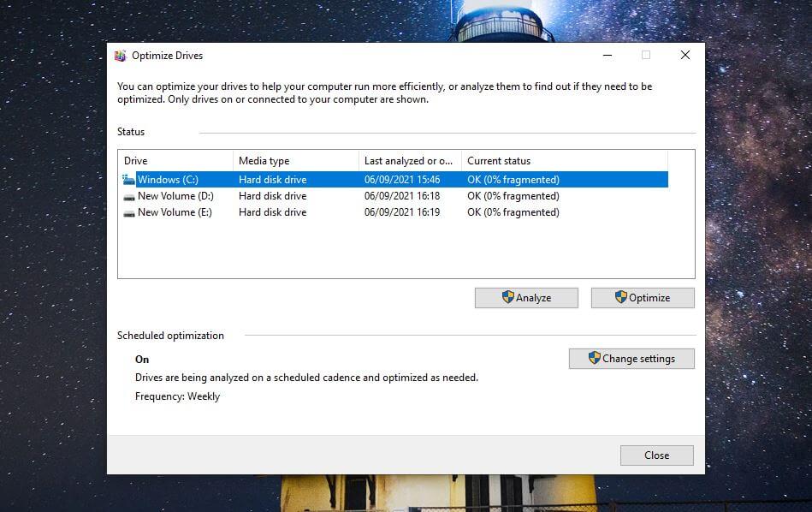Click OK (0% fragmented) status for E: drive
Image resolution: width=812 pixels, height=512 pixels.
[513, 212]
